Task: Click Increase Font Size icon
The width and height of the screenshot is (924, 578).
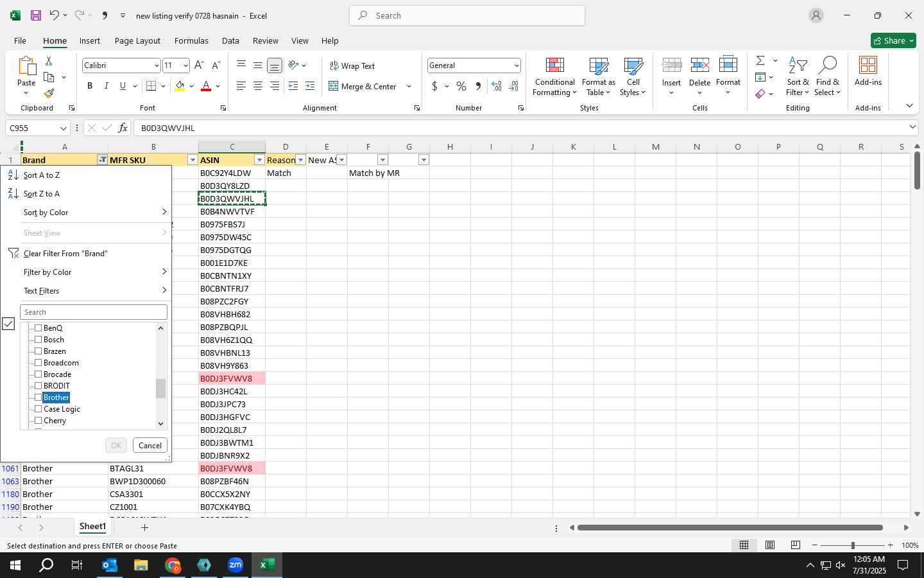Action: click(199, 66)
